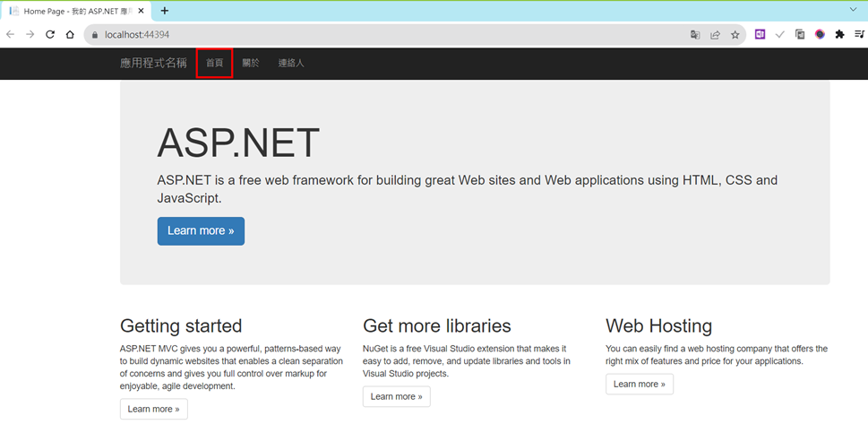Click the Web Hosting heading

[658, 325]
